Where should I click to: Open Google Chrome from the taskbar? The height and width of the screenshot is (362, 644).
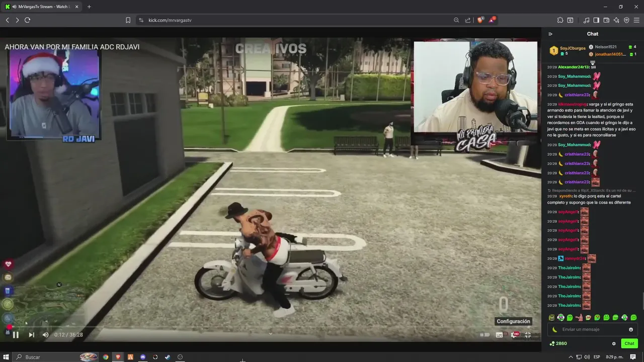(x=106, y=357)
